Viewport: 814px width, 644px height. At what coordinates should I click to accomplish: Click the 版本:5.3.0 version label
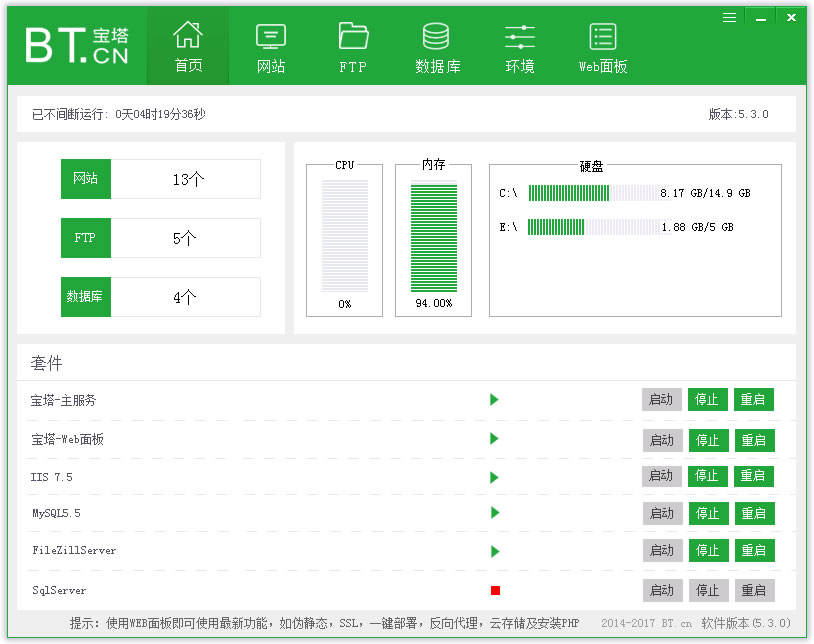tap(739, 114)
